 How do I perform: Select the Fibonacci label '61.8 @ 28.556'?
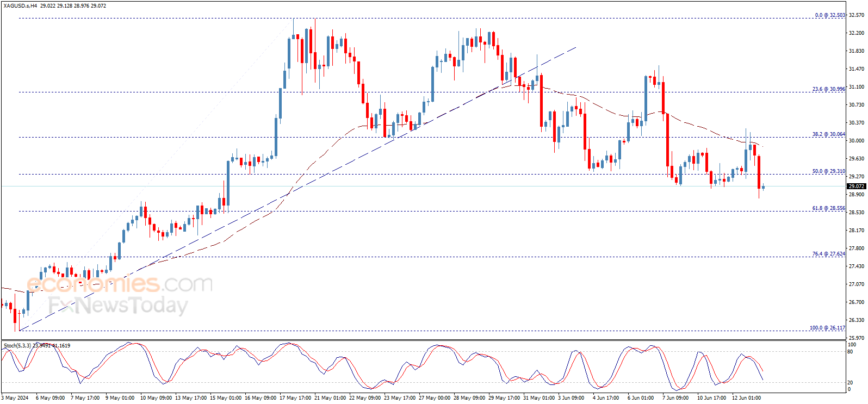(829, 208)
